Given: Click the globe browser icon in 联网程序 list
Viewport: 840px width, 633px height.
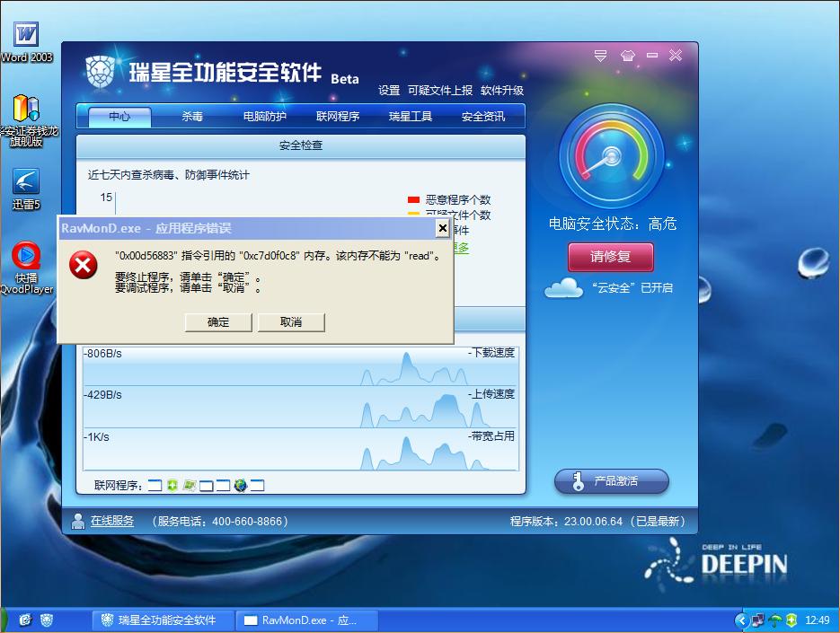Looking at the screenshot, I should [x=241, y=485].
